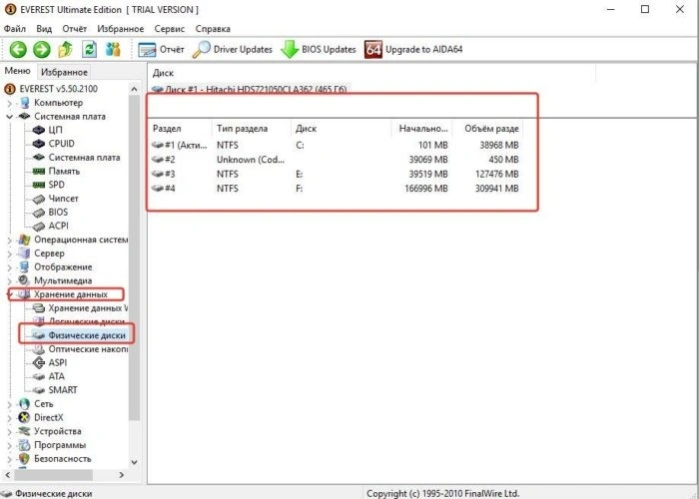Viewport: 699px width, 499px height.
Task: Select partition row #4 on drive F:
Action: tap(335, 188)
